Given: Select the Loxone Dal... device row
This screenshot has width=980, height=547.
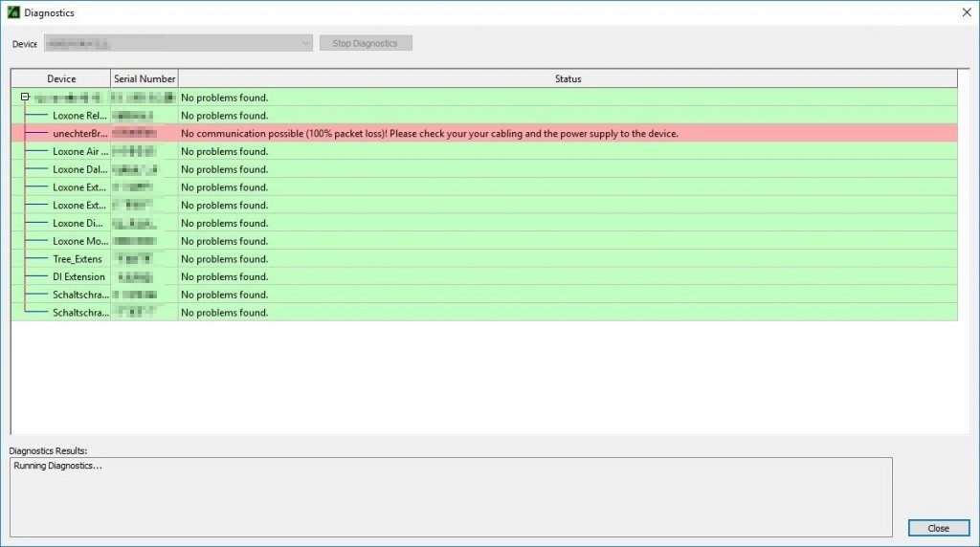Looking at the screenshot, I should 79,169.
